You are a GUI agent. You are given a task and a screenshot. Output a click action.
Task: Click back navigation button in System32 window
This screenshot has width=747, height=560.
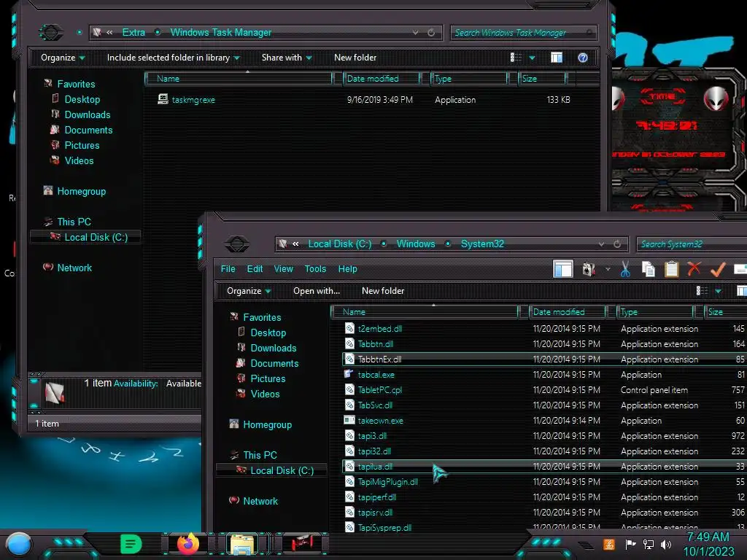click(x=237, y=244)
